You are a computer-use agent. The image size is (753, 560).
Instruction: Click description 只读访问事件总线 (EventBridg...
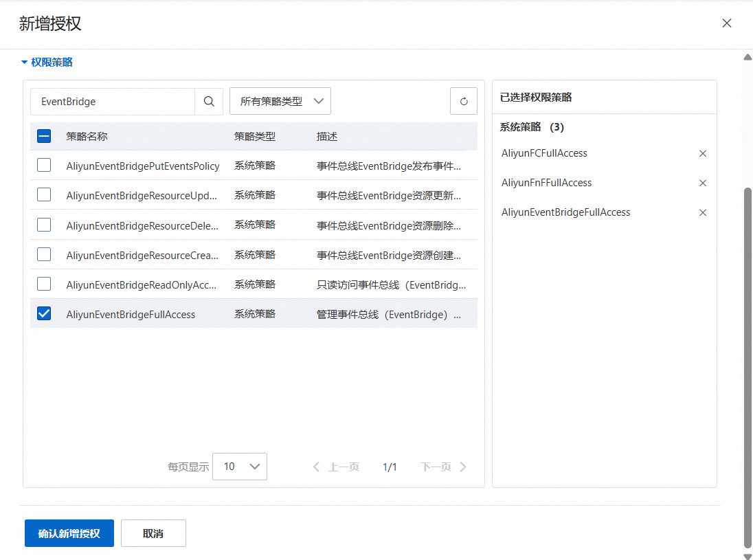(391, 284)
